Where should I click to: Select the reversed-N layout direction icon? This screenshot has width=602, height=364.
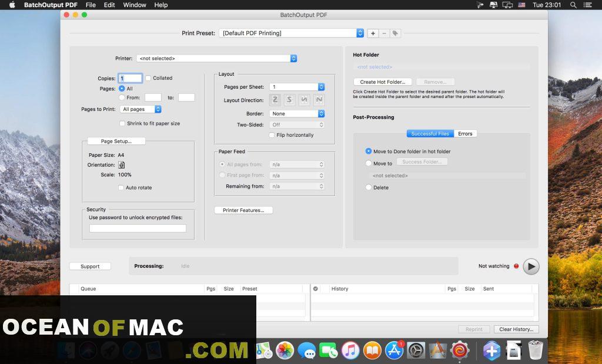click(304, 100)
